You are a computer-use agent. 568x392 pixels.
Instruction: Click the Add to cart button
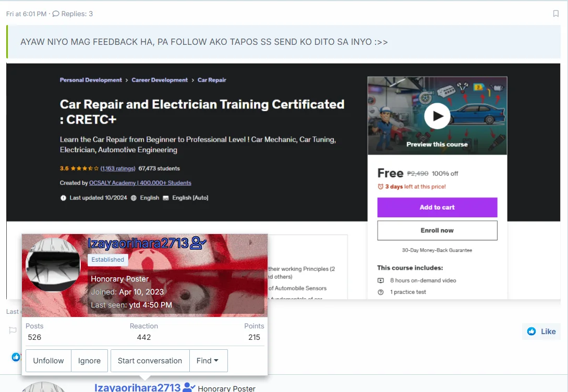pos(437,207)
